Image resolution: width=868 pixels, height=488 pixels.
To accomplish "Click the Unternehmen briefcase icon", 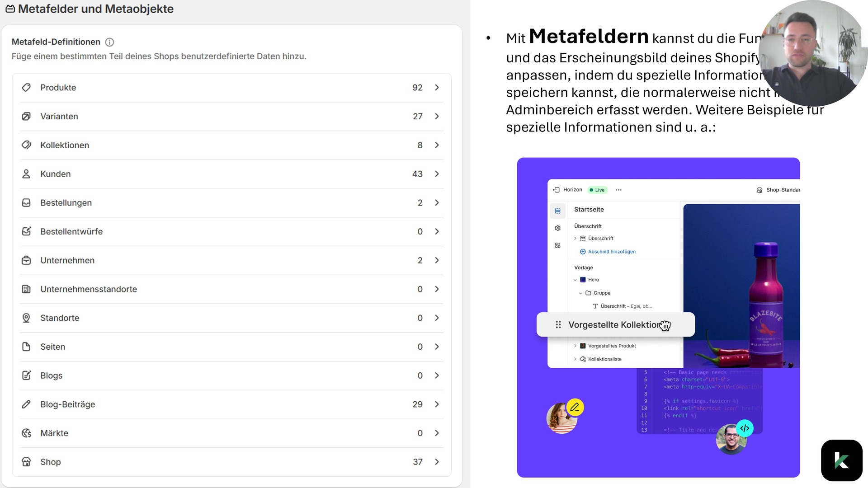I will [x=26, y=260].
